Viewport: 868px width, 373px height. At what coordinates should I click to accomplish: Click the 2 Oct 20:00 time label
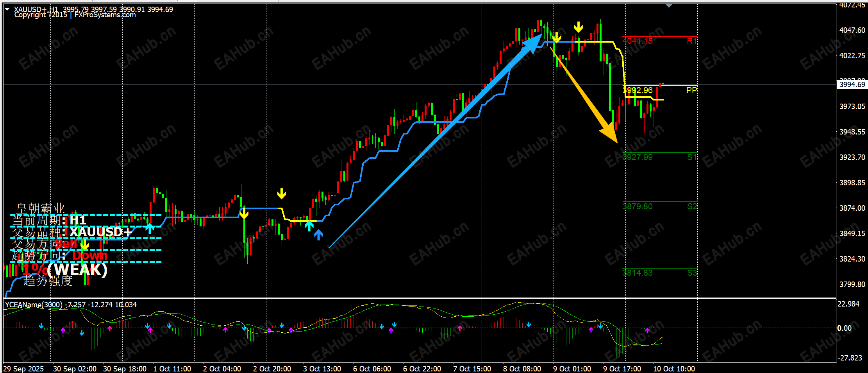tap(272, 369)
